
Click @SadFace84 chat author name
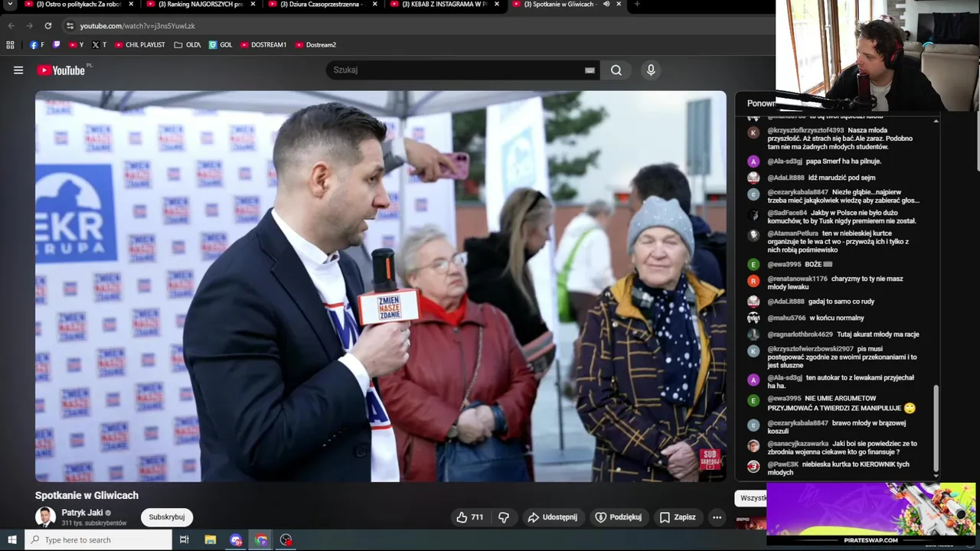(x=787, y=213)
